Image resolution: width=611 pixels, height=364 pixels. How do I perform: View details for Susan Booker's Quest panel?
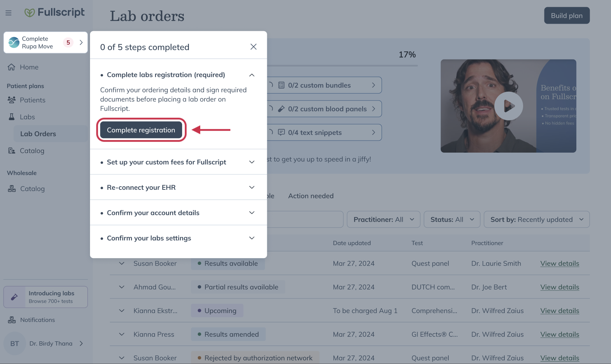tap(560, 263)
